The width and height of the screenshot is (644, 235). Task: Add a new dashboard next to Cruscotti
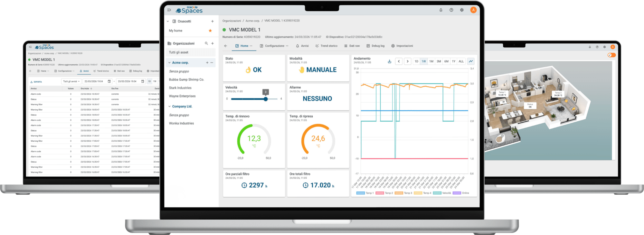[213, 21]
